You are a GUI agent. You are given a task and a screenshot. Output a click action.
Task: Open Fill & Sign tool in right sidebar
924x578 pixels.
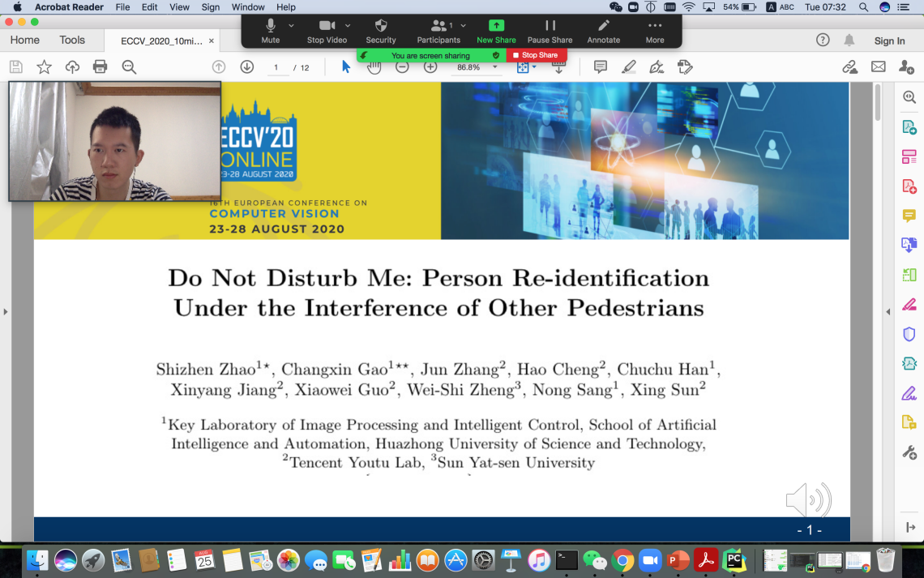coord(909,394)
